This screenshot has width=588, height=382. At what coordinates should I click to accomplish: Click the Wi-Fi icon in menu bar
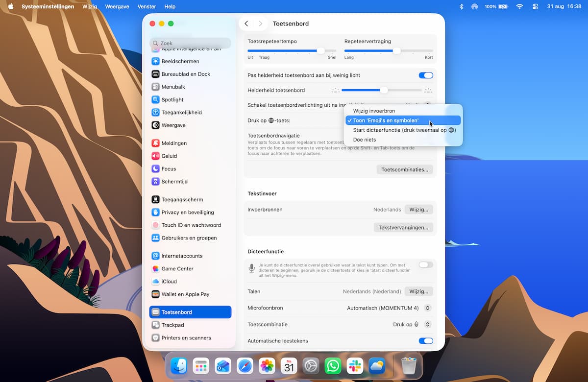pyautogui.click(x=520, y=7)
